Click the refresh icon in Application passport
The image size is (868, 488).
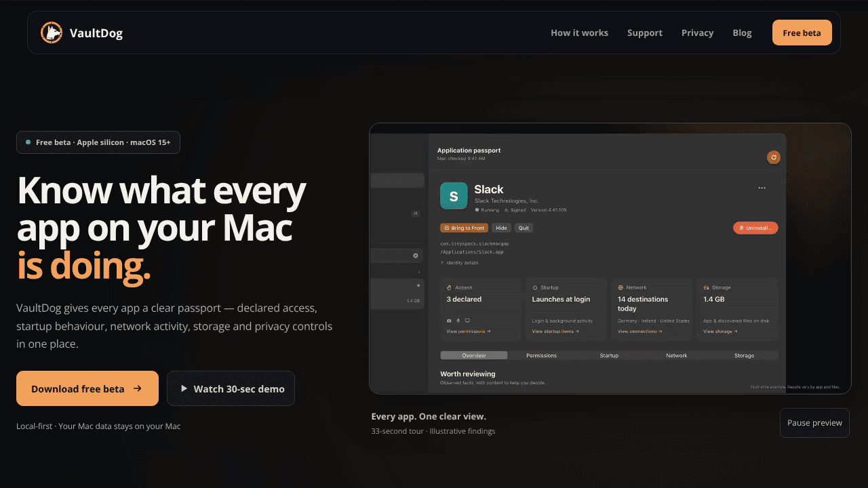(x=773, y=157)
